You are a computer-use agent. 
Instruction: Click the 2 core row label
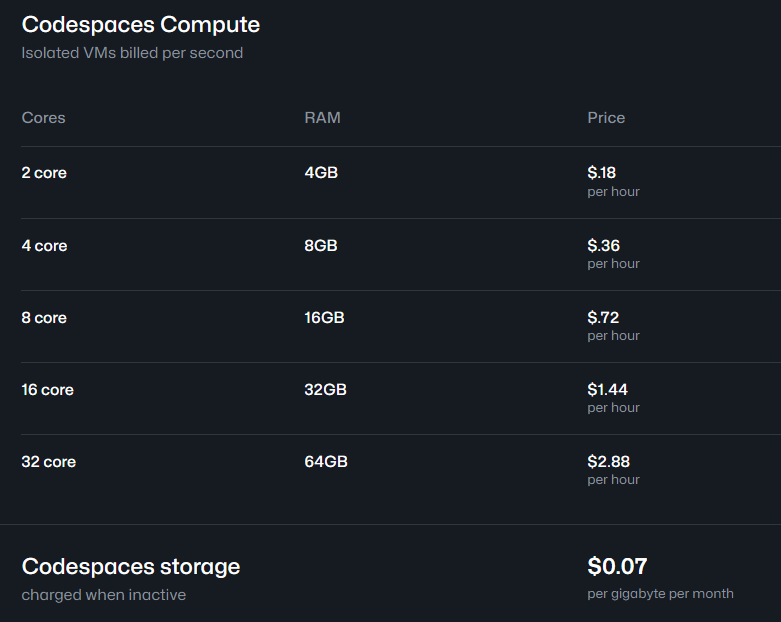(x=44, y=173)
